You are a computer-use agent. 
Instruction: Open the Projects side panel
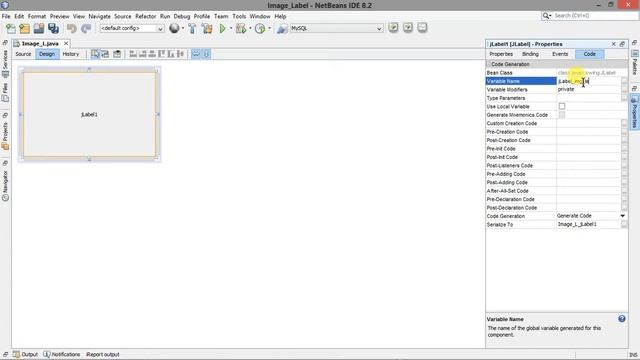[5, 137]
